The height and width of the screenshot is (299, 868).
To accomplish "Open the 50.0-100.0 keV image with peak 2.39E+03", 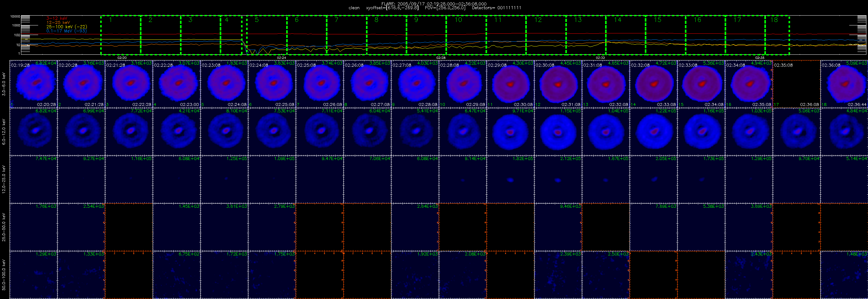I will pos(558,275).
